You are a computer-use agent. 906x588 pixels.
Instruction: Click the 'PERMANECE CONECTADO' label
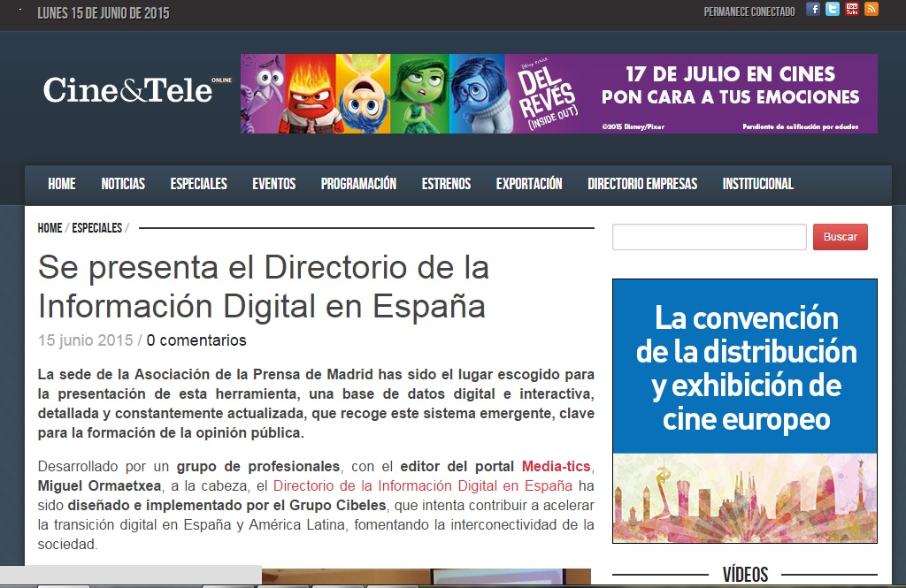click(x=749, y=11)
